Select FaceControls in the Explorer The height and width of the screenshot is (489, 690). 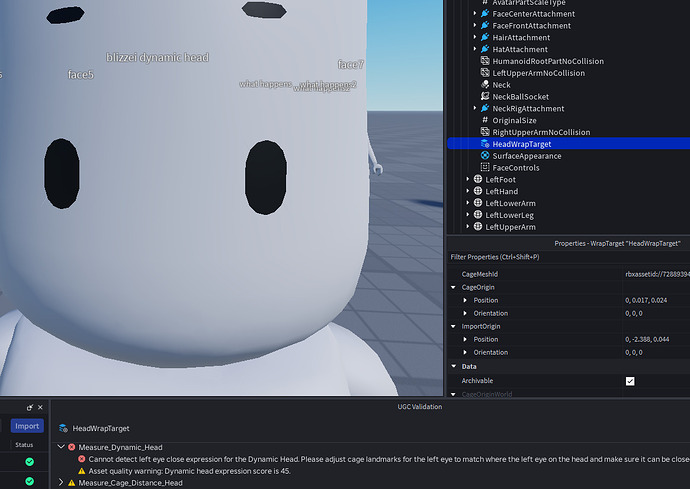coord(516,168)
